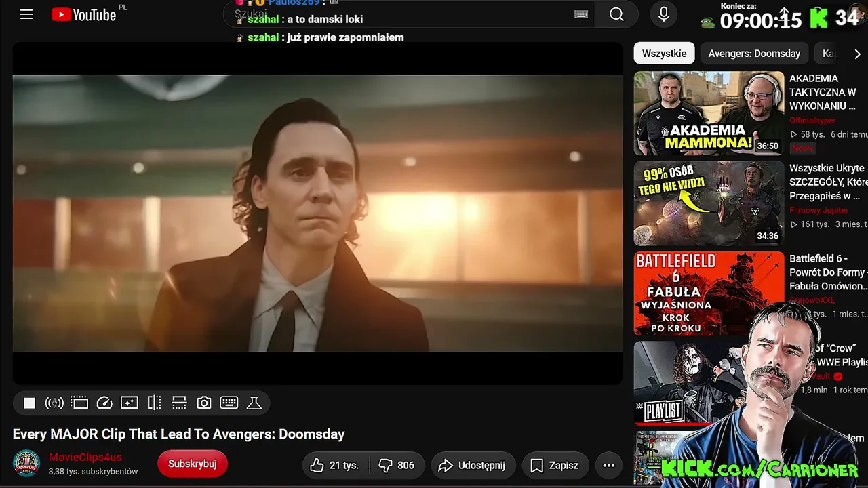This screenshot has width=868, height=488.
Task: Click the 'Wszystkie Ukryte SZCZEGÓŁY' video title
Action: click(x=828, y=182)
